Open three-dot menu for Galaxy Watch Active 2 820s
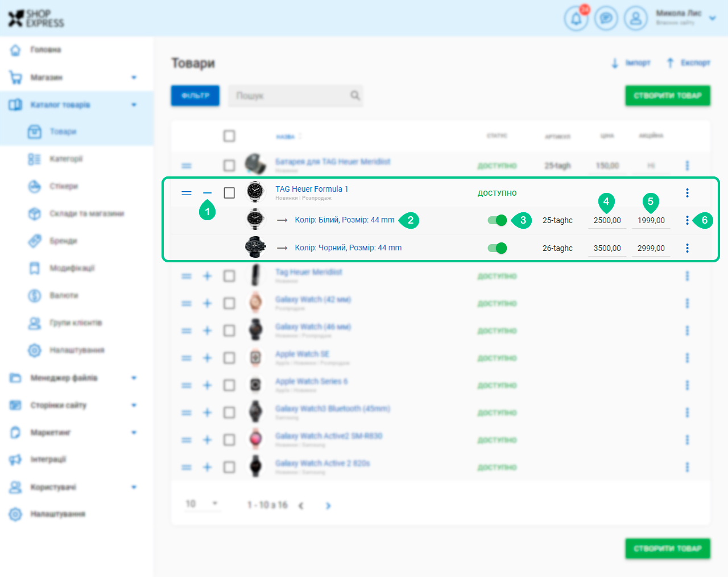This screenshot has width=728, height=577. pyautogui.click(x=687, y=467)
